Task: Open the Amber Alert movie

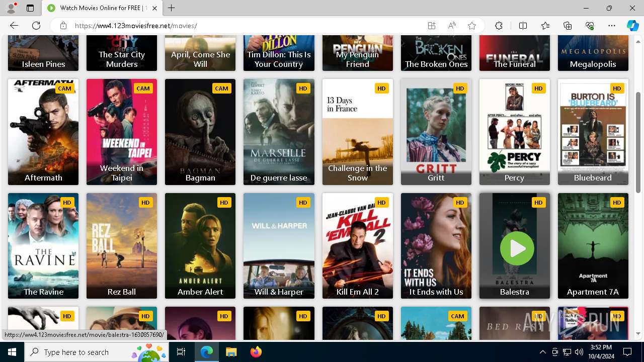Action: (x=200, y=246)
